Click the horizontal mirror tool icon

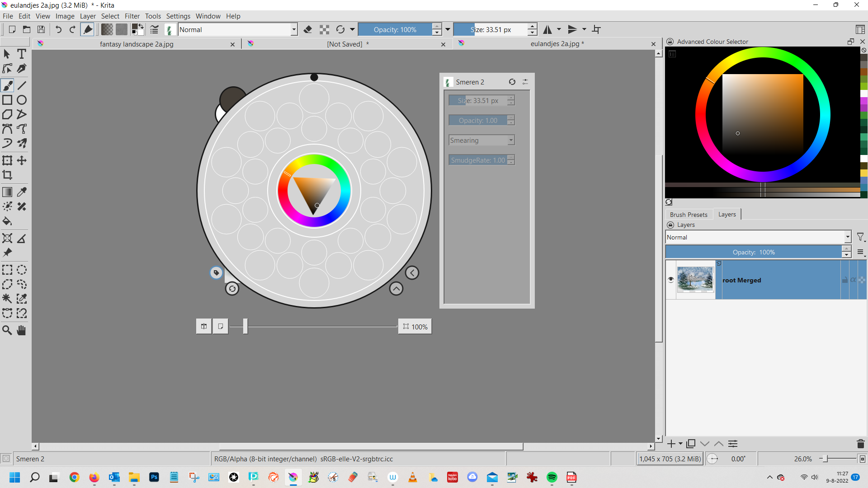coord(547,30)
